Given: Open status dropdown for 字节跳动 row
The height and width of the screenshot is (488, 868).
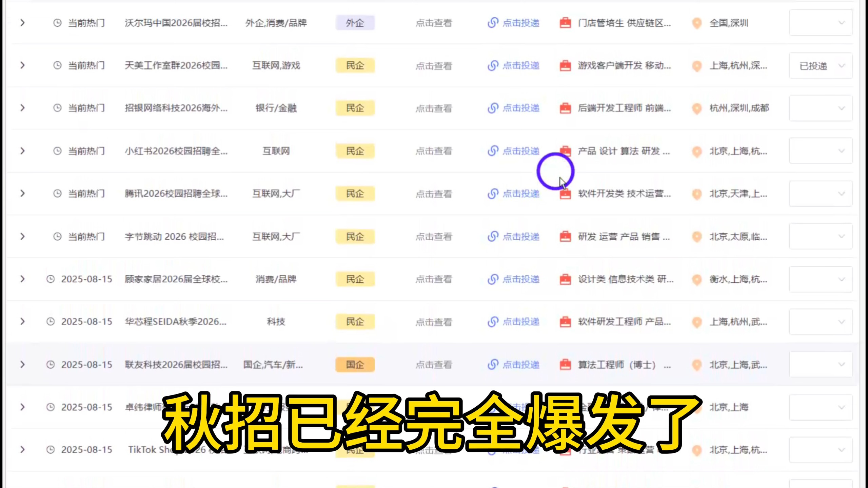Looking at the screenshot, I should 821,236.
